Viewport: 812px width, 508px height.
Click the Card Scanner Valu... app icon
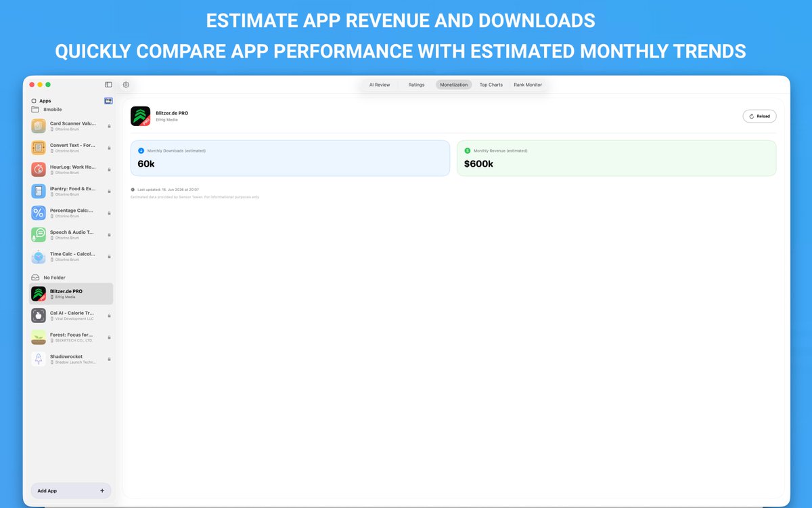coord(39,126)
